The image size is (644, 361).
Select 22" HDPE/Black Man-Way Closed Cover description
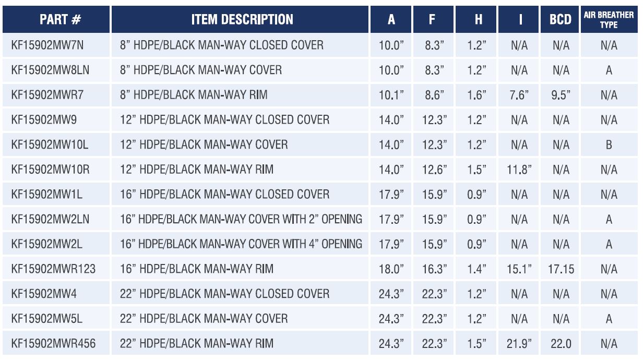tap(225, 294)
